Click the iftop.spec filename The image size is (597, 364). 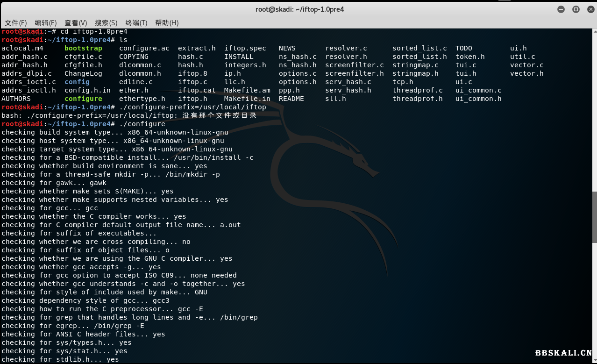(245, 48)
